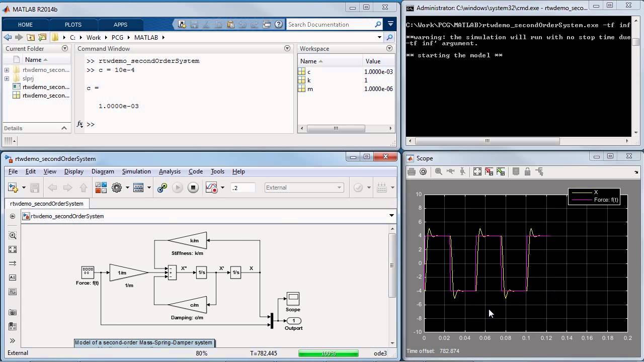
Task: Select the Damping c/m gain block
Action: point(188,305)
